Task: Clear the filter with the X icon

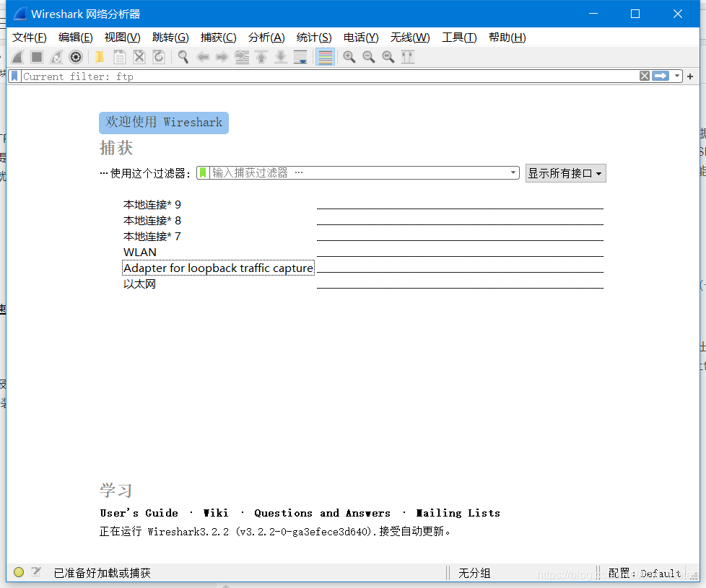Action: coord(644,76)
